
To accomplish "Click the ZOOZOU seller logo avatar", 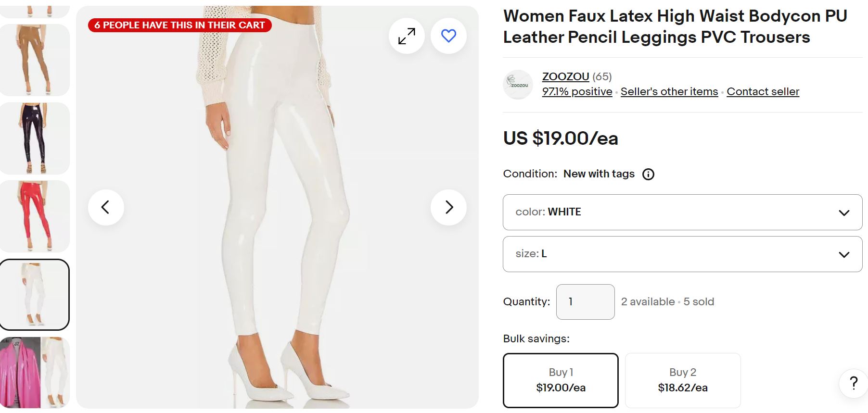I will 518,85.
